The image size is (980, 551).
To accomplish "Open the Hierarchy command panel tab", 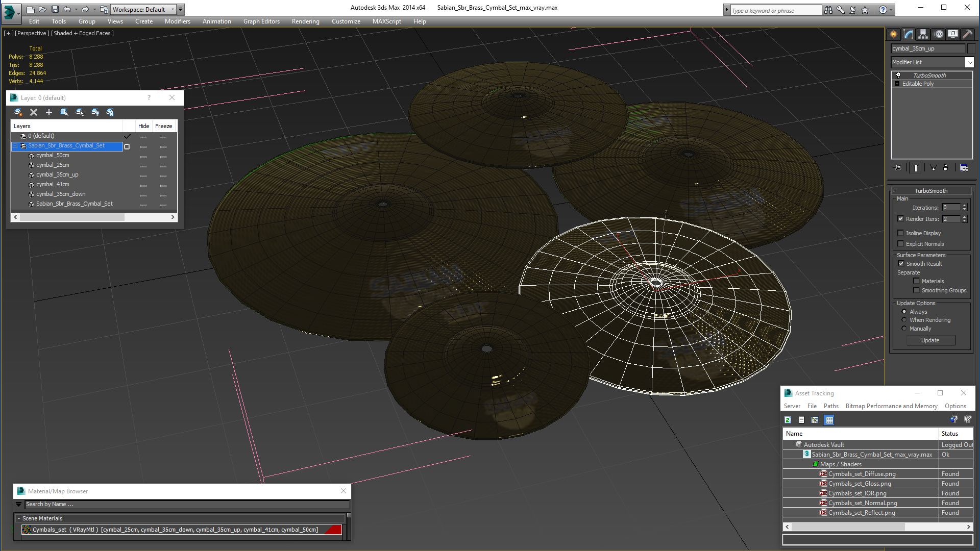I will tap(923, 34).
